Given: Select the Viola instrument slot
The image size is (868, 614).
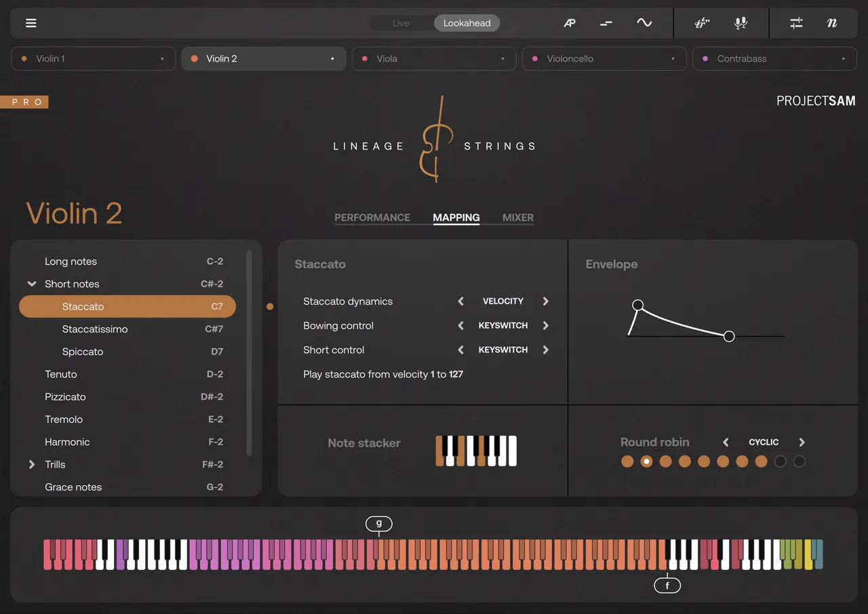Looking at the screenshot, I should 434,59.
